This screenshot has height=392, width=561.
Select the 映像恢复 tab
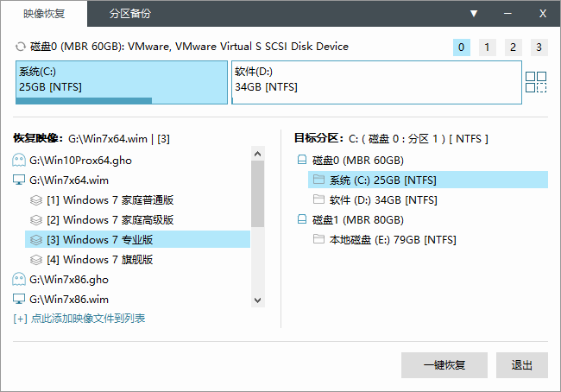44,14
